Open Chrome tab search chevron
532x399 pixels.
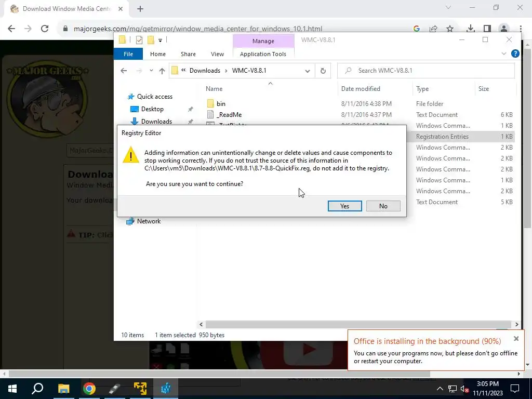pos(448,7)
